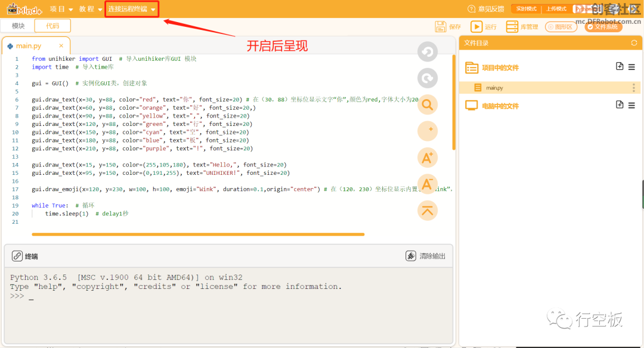Click the editor horizontal scrollbar

pyautogui.click(x=198, y=235)
